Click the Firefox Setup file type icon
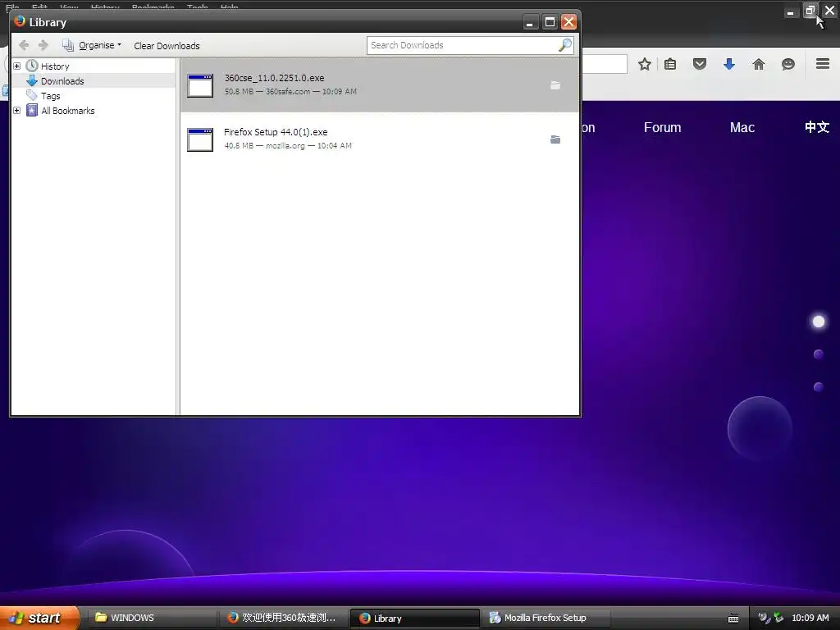The height and width of the screenshot is (630, 840). (200, 139)
